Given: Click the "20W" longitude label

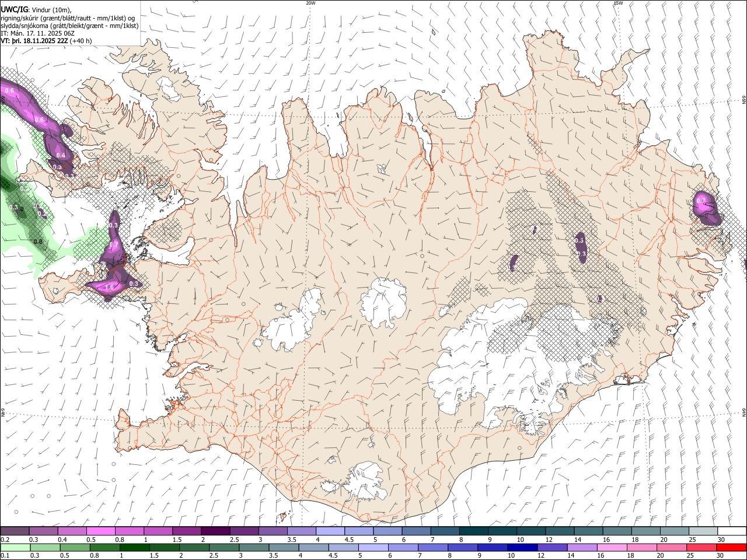Looking at the screenshot, I should pos(310,3).
